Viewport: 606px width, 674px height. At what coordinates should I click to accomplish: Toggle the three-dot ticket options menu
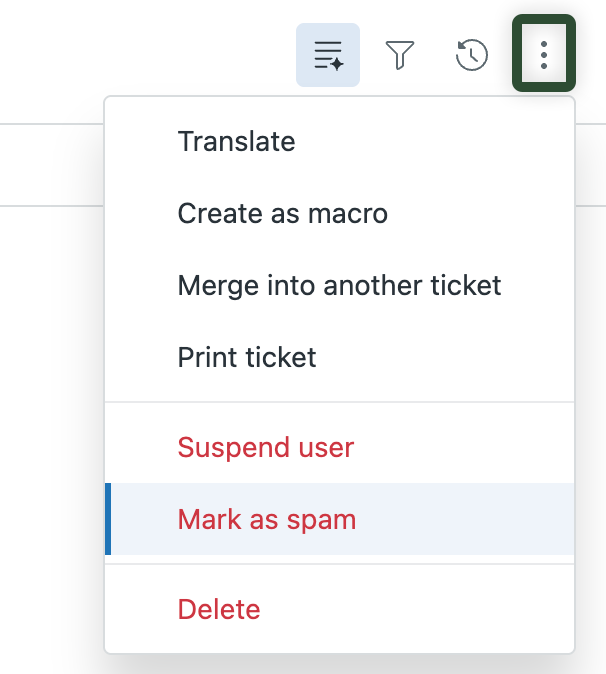pyautogui.click(x=544, y=54)
